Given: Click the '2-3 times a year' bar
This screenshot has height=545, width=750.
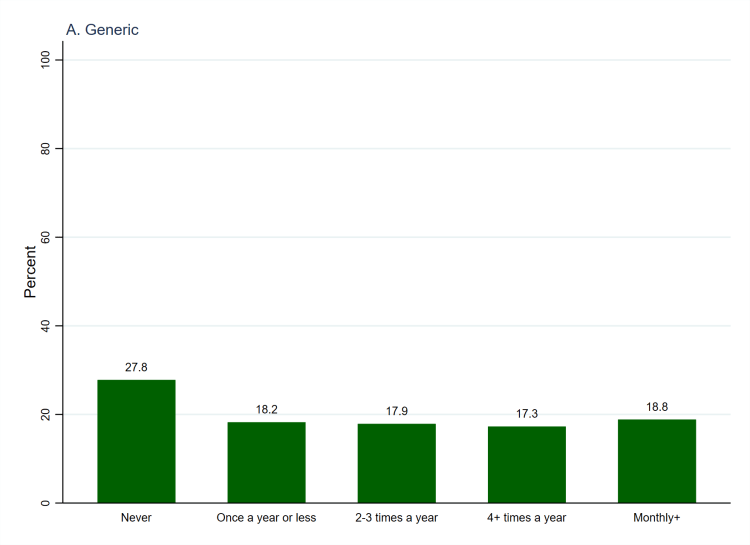Looking at the screenshot, I should [396, 463].
